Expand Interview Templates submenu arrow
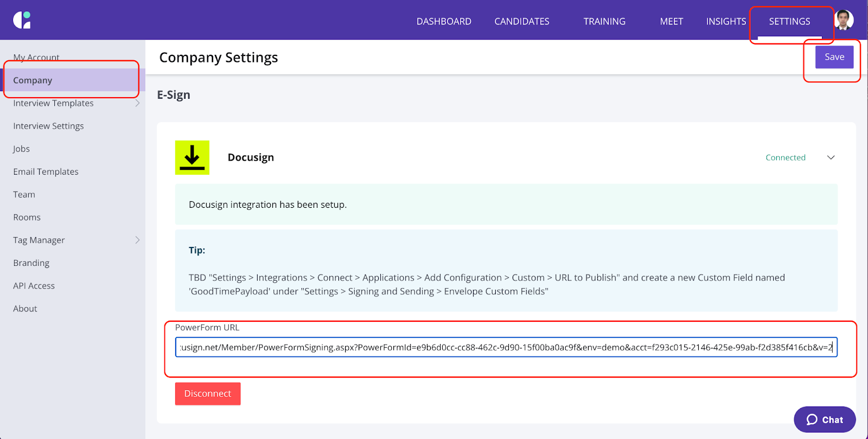868x439 pixels. 137,103
